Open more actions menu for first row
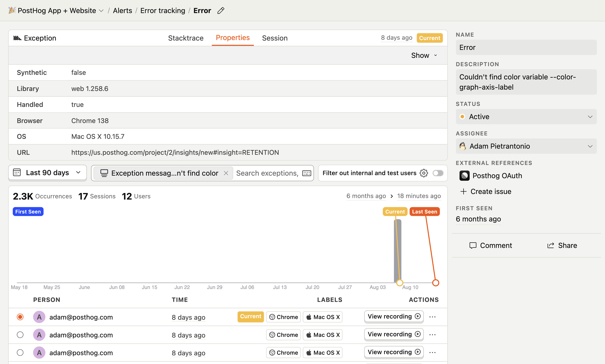The width and height of the screenshot is (605, 364). [432, 317]
